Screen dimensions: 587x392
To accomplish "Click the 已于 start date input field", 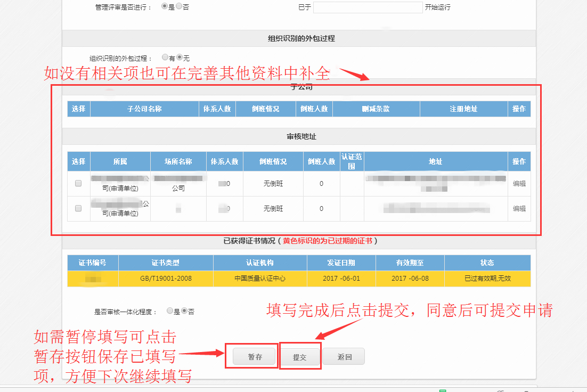I will (x=368, y=7).
